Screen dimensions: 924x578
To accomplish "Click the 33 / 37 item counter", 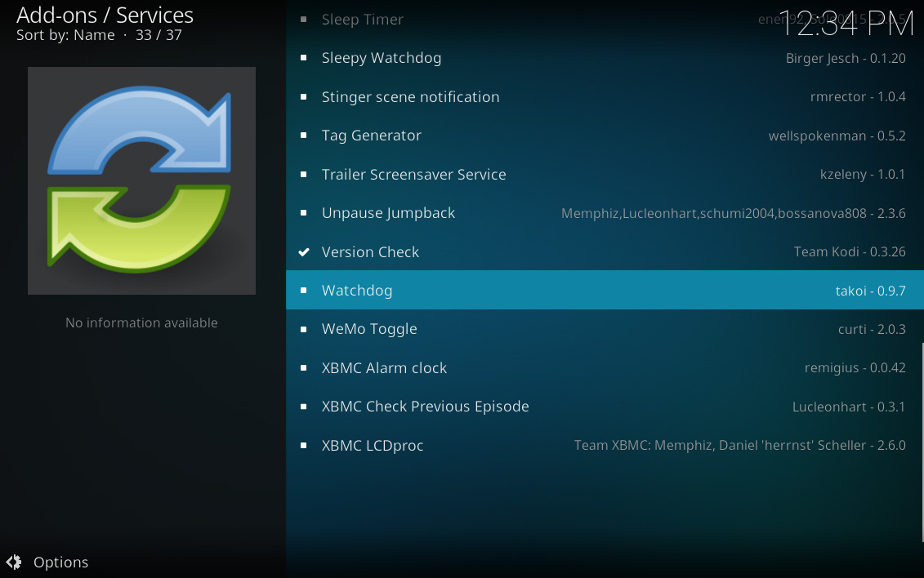I will tap(158, 35).
